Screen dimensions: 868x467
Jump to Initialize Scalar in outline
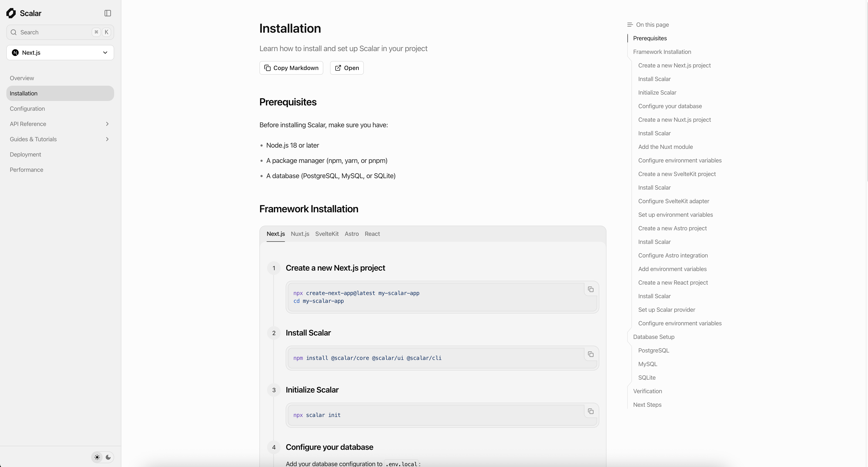[x=657, y=93]
